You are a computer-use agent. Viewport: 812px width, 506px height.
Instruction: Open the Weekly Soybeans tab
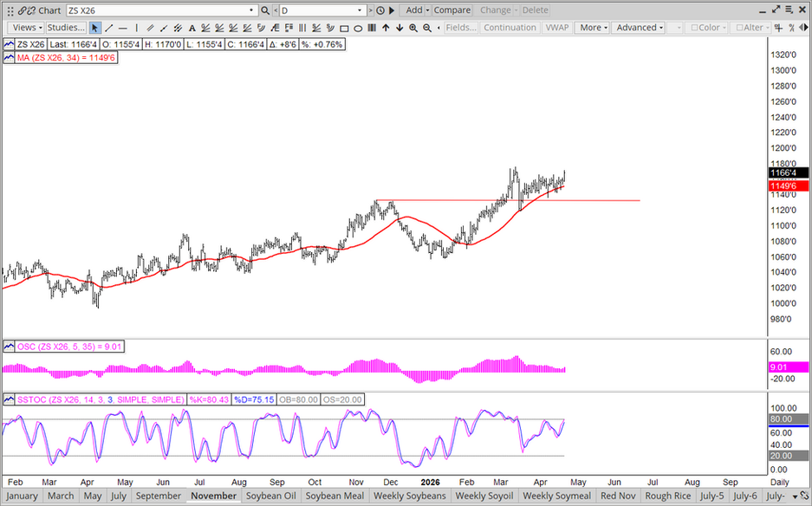pyautogui.click(x=410, y=496)
